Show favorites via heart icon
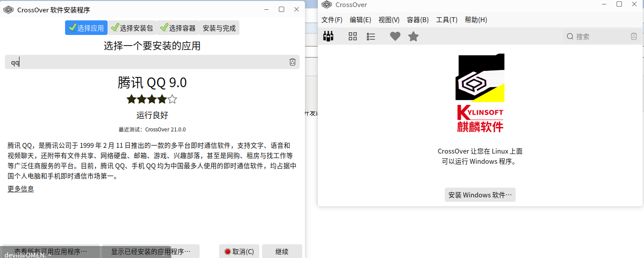 click(x=395, y=37)
